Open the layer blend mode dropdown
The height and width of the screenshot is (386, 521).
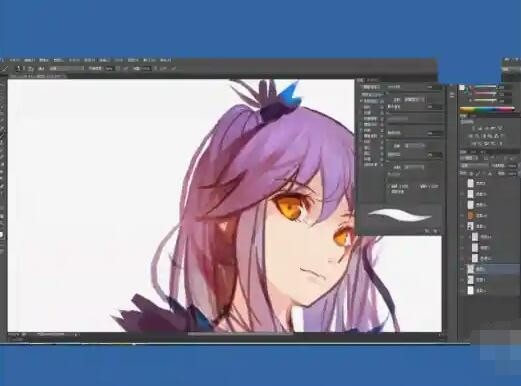click(474, 166)
